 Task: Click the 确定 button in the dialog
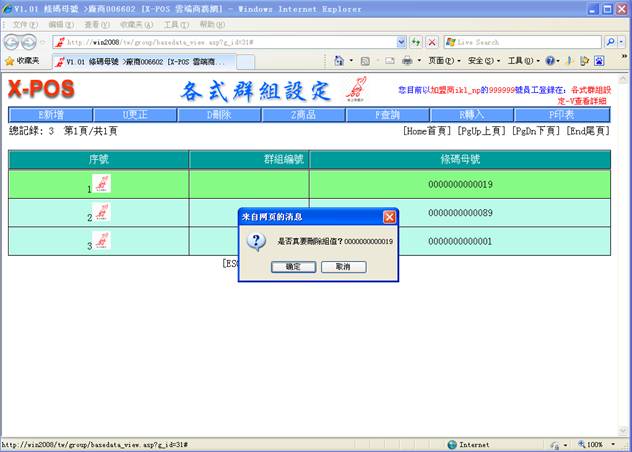[293, 267]
